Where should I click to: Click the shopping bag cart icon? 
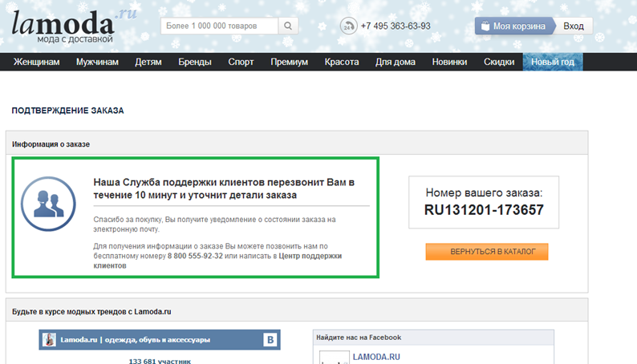click(485, 26)
